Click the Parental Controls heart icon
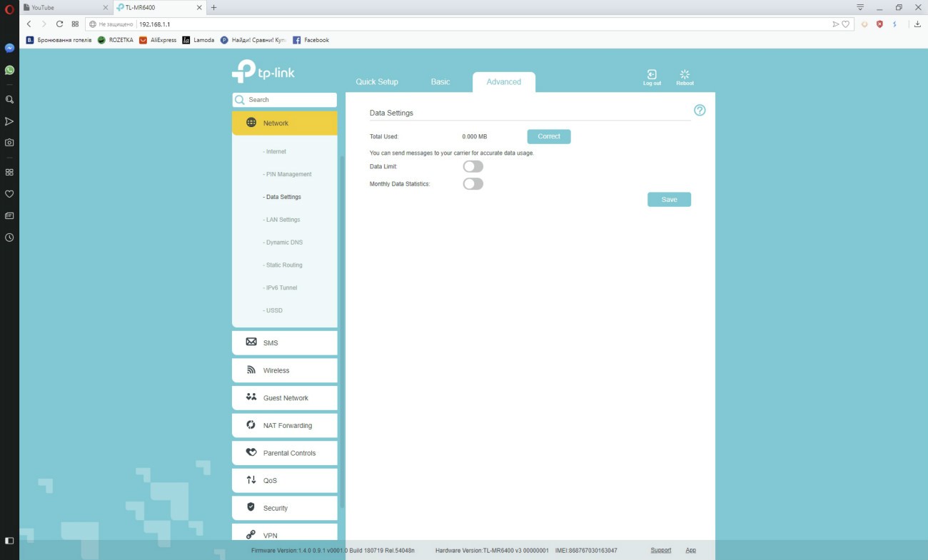Image resolution: width=928 pixels, height=560 pixels. pyautogui.click(x=251, y=452)
